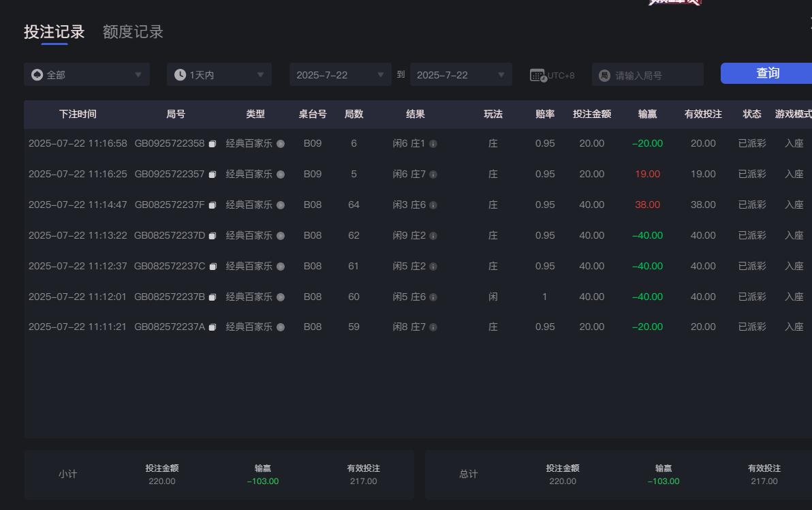Click the 查询 query button
This screenshot has height=510, width=812.
pos(770,73)
